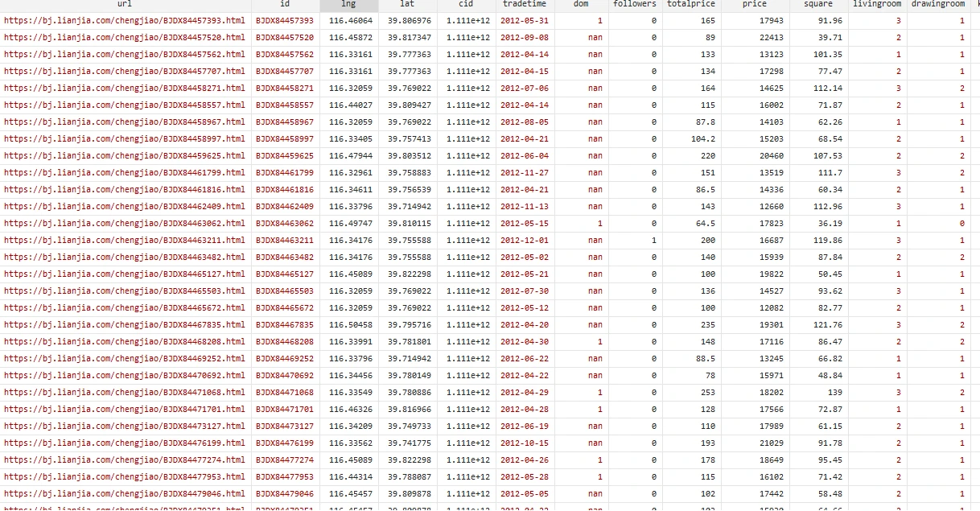The width and height of the screenshot is (980, 511).
Task: Click the URL ending in BJDX84459625.html
Action: tap(124, 156)
